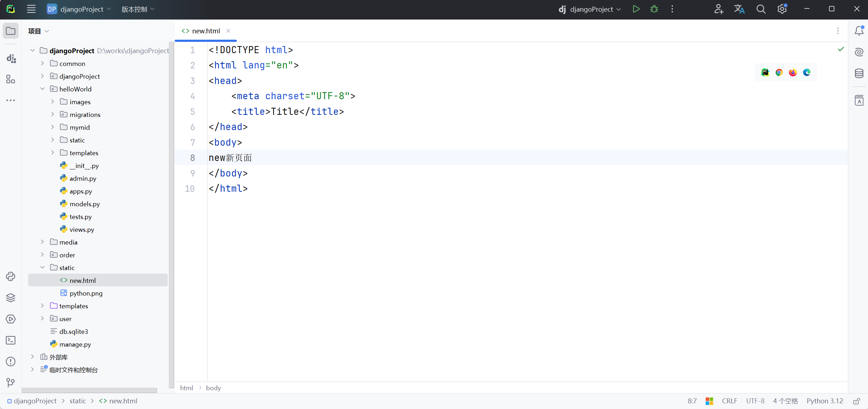Click line:column 8:7 indicator
This screenshot has width=868, height=409.
click(692, 401)
